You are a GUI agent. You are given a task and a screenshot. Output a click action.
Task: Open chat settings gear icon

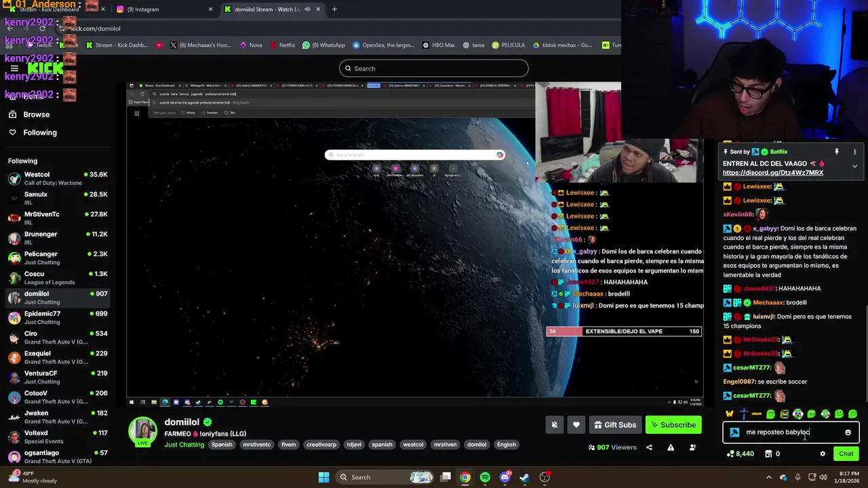coord(823,454)
